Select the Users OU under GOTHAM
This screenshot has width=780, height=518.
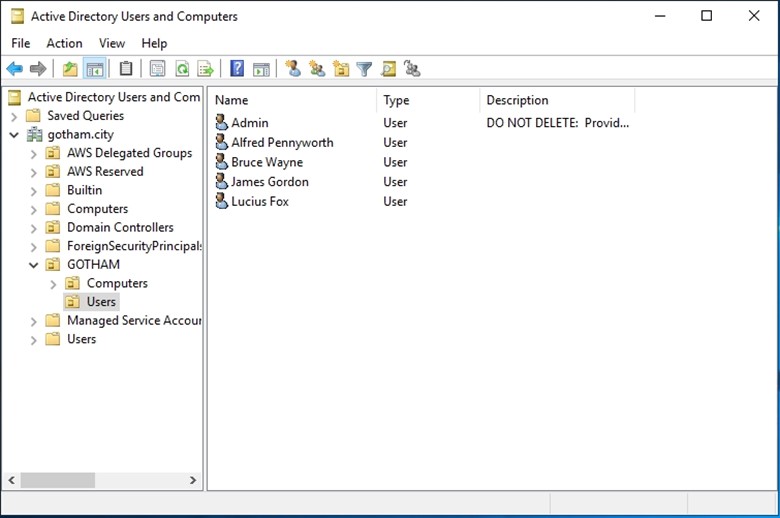[101, 302]
